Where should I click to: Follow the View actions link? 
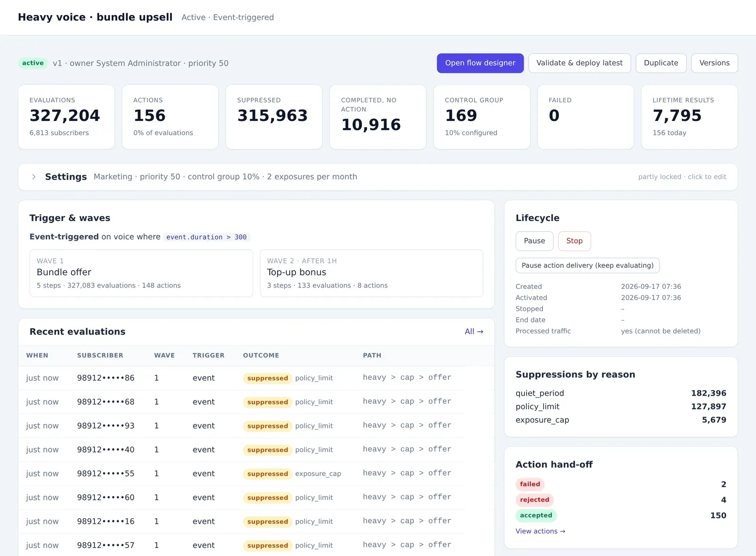point(540,531)
